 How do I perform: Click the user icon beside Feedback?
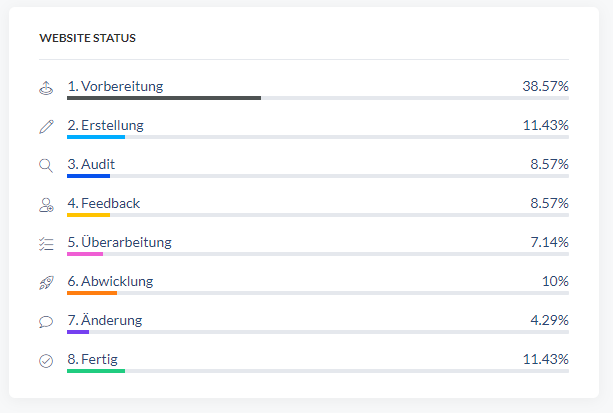coord(45,204)
